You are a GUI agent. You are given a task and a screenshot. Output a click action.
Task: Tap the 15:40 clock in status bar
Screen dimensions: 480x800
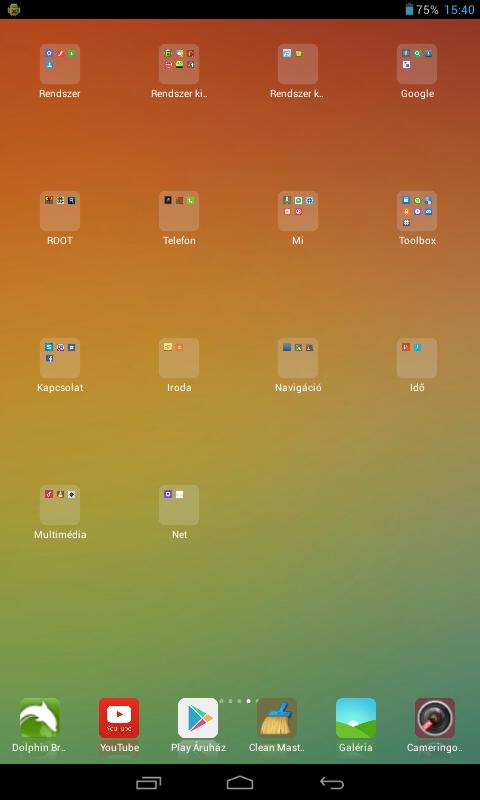click(460, 10)
